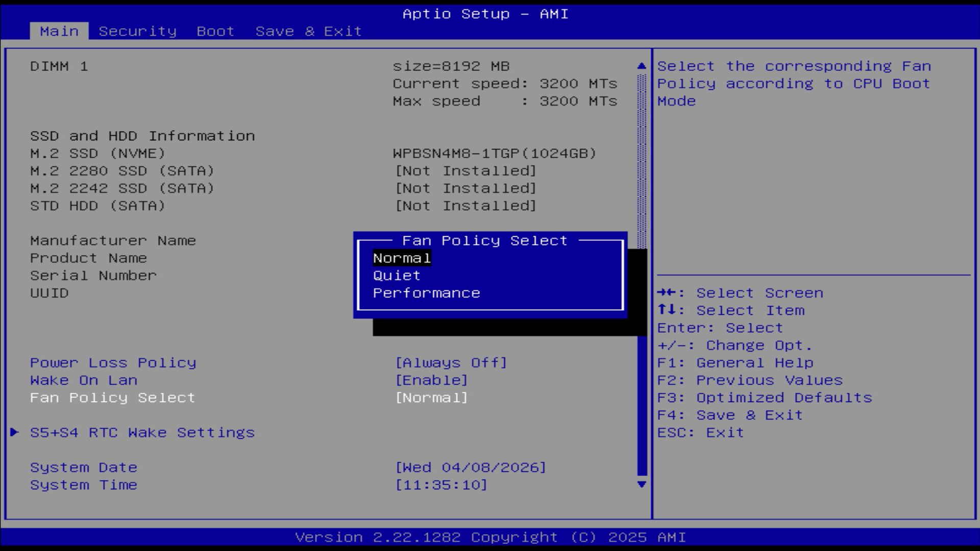This screenshot has height=551, width=980.
Task: Click the Power Loss Policy label
Action: 113,363
